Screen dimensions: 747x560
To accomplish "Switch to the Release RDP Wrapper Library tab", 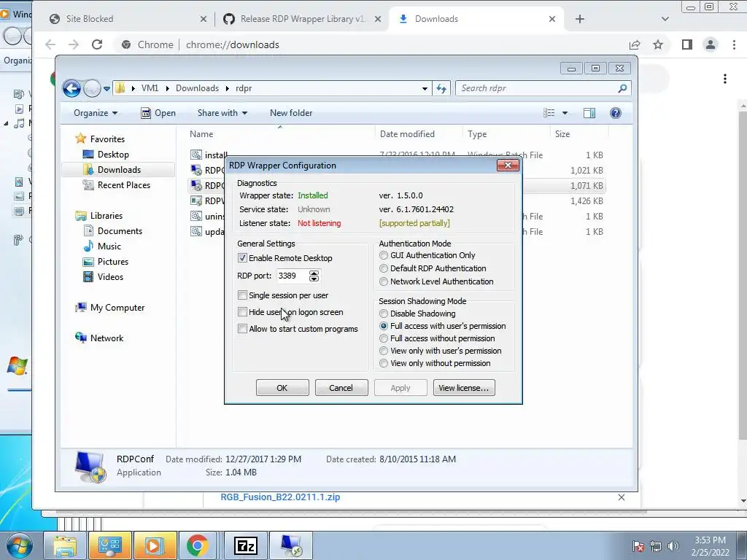I will coord(301,19).
